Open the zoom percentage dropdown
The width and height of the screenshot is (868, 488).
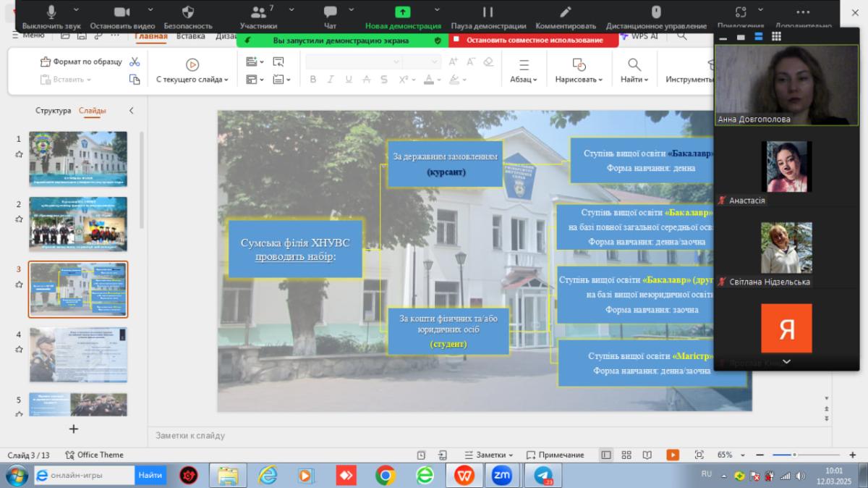tap(744, 455)
